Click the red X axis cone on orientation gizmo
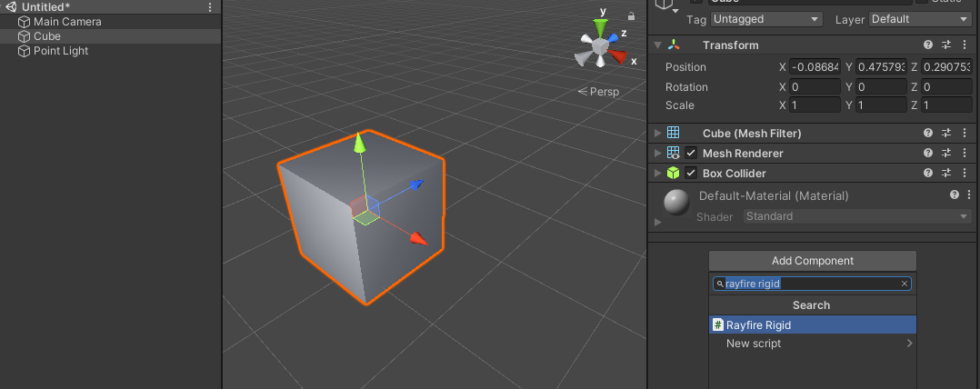The width and height of the screenshot is (980, 389). [617, 56]
